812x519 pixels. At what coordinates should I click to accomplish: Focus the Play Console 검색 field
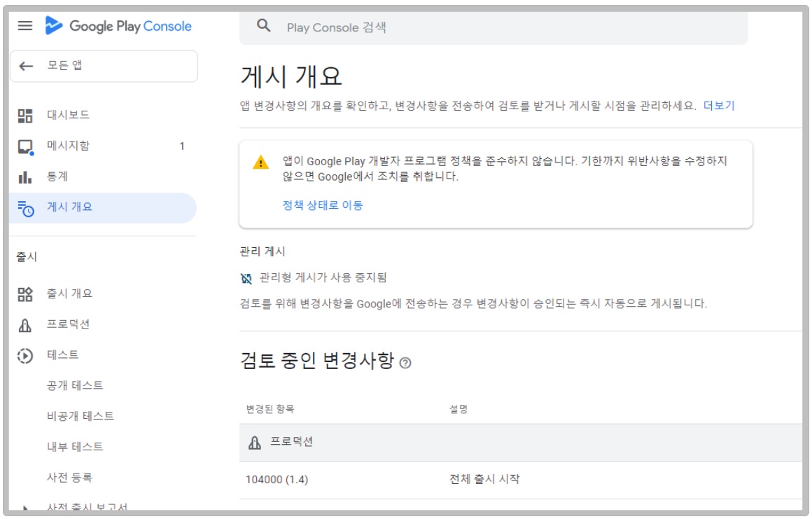(493, 27)
